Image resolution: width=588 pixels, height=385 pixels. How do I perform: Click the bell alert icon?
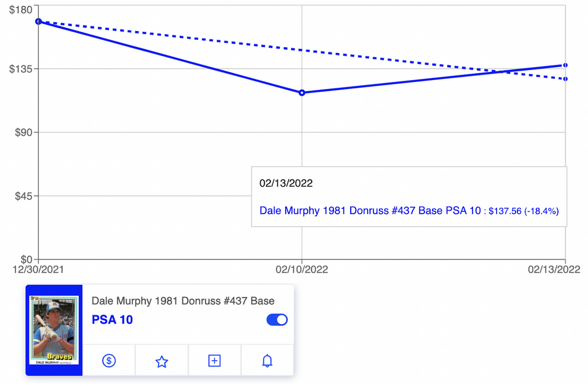coord(267,361)
